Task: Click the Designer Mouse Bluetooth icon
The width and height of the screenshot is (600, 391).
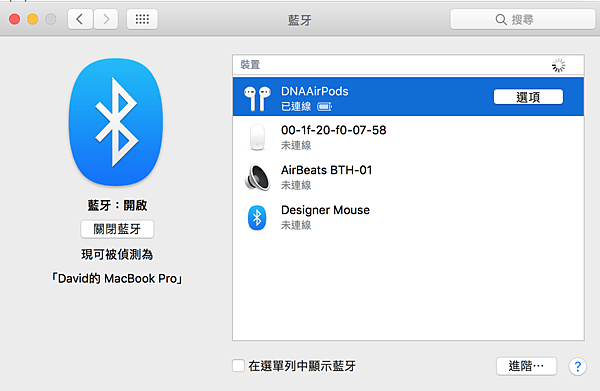Action: (x=257, y=218)
